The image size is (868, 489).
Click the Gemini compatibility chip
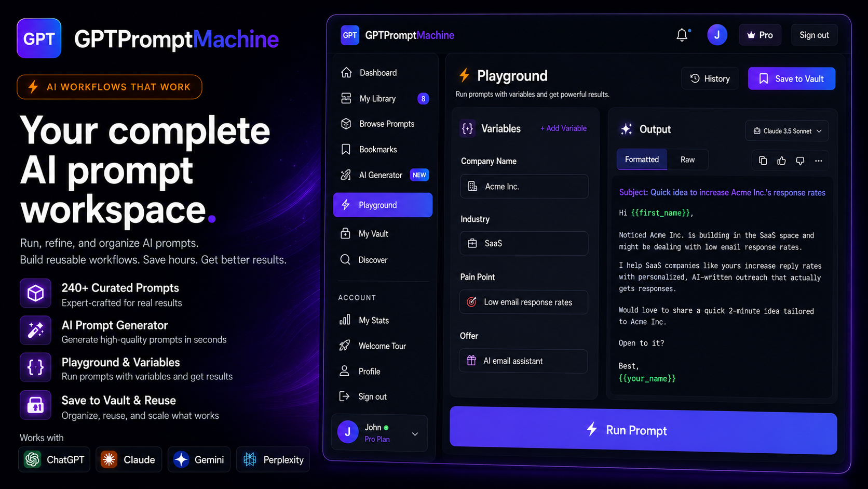(x=199, y=459)
